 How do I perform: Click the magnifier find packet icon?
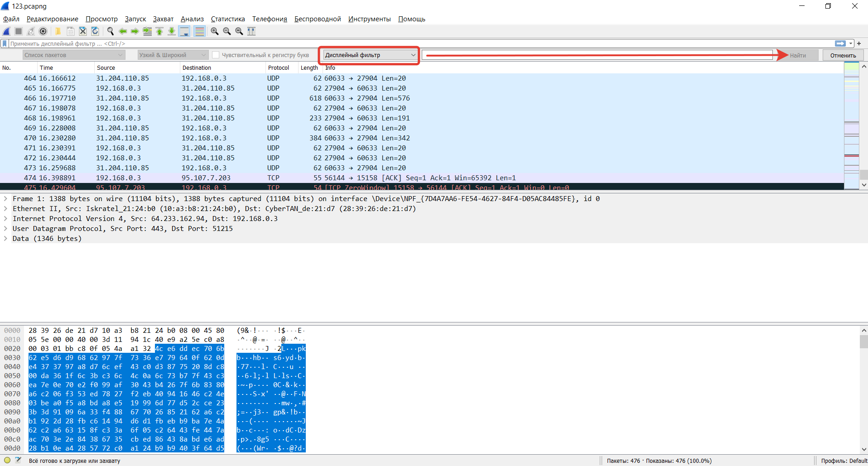click(110, 31)
